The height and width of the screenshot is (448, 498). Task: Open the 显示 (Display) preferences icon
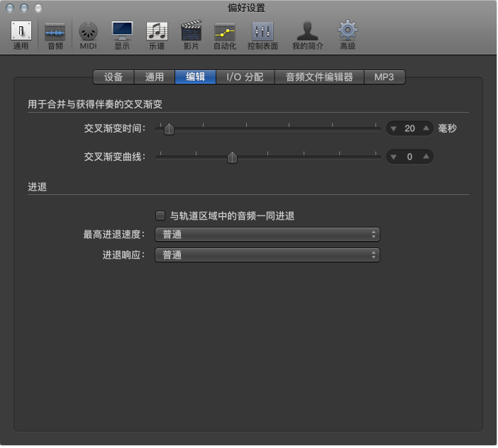[x=122, y=35]
